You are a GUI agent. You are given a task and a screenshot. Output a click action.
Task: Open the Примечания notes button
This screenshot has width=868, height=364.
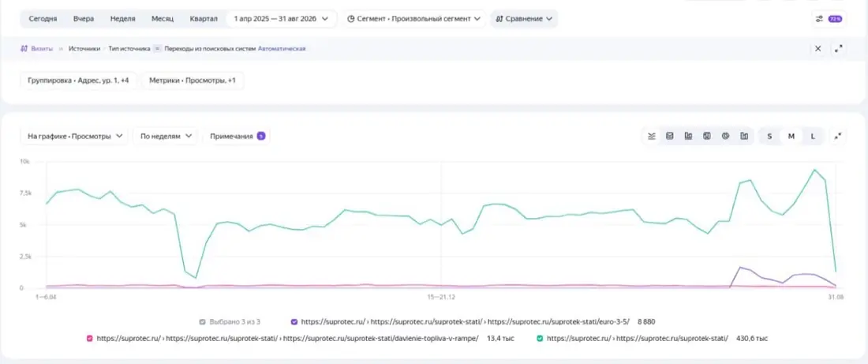click(237, 137)
